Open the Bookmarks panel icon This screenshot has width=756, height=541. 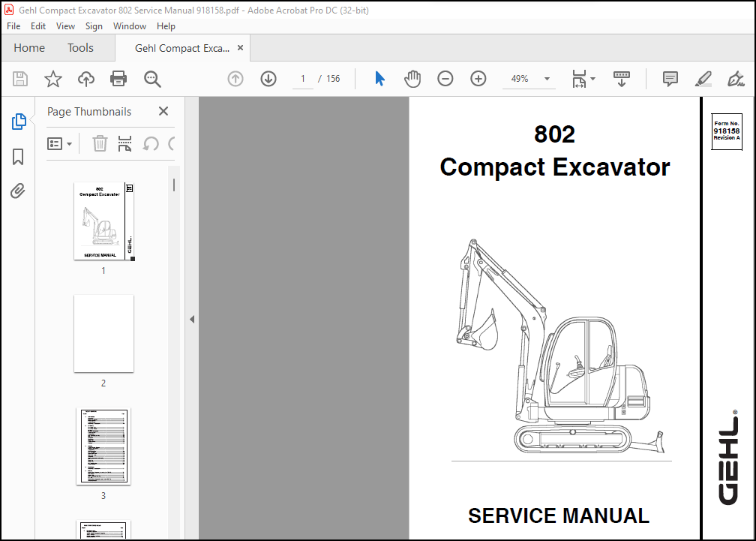[x=18, y=157]
